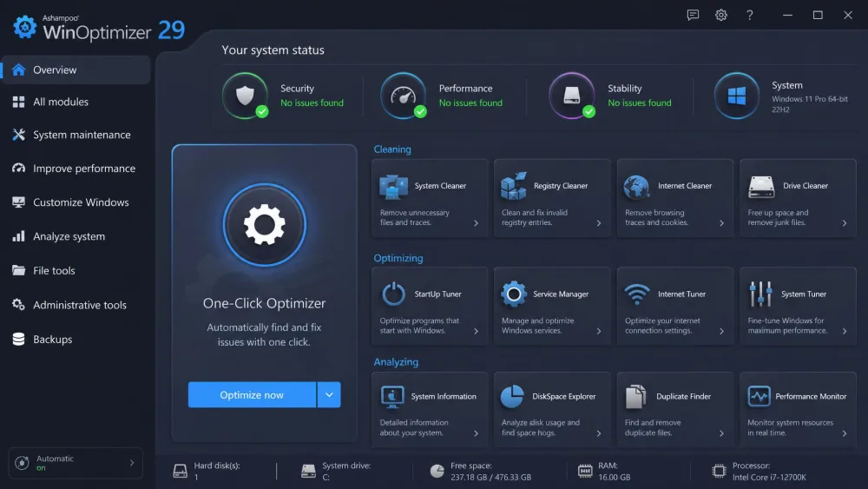Click the Performance gauge status icon

404,96
